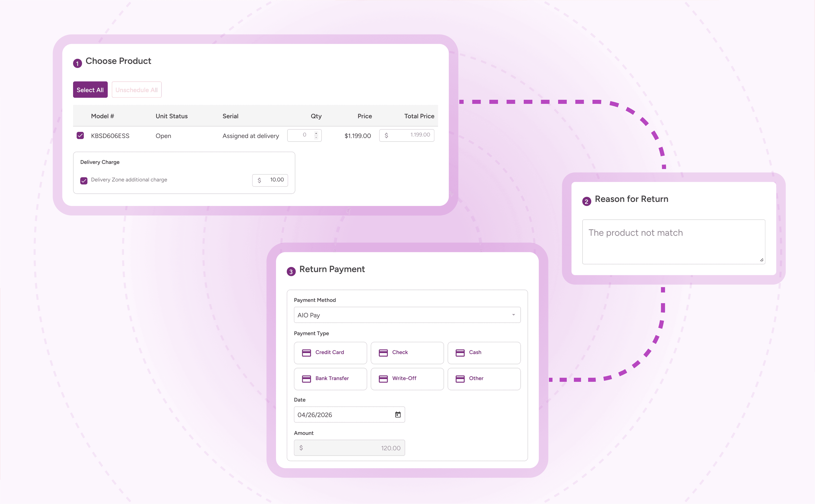815x504 pixels.
Task: Grab the textarea resize handle
Action: [762, 260]
